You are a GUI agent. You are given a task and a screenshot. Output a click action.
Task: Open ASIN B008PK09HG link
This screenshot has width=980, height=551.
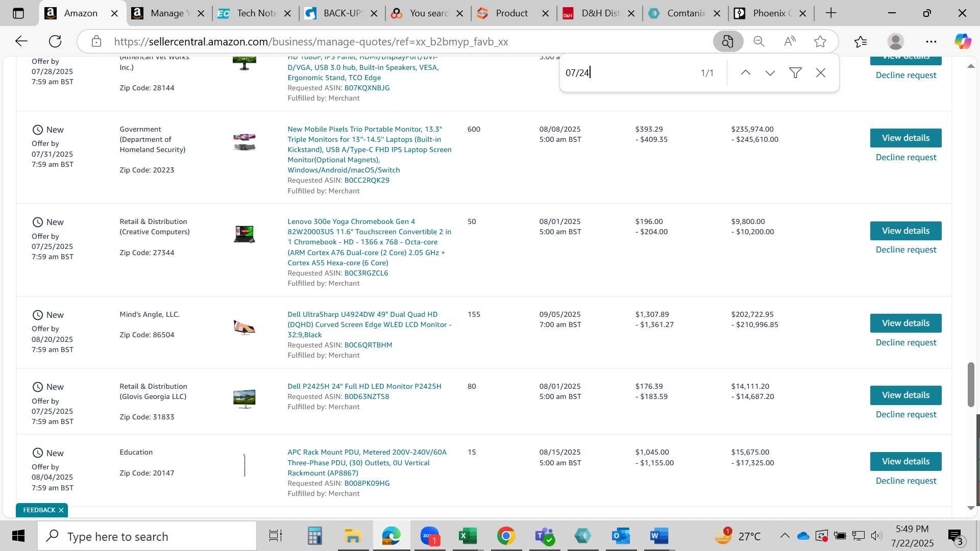click(366, 483)
